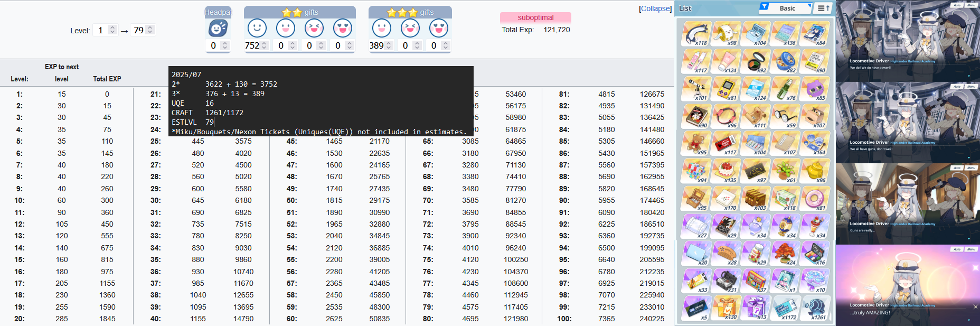Click the Headpat face icon
Image resolution: width=980 pixels, height=326 pixels.
(218, 28)
